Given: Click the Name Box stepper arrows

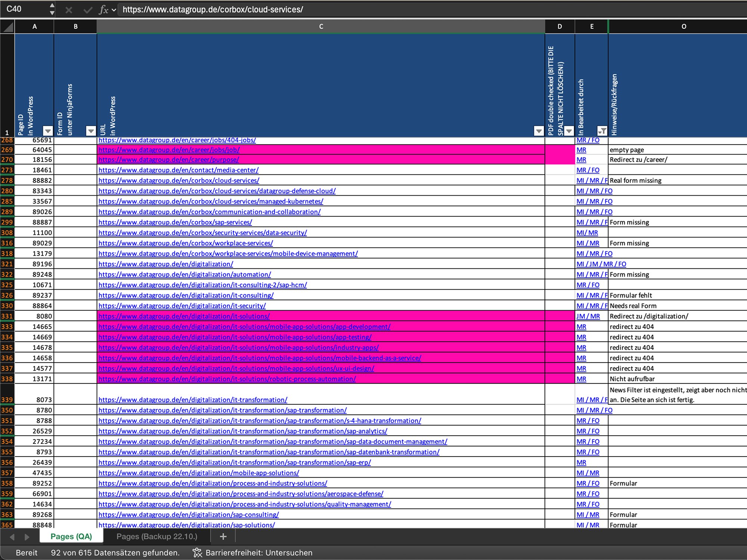Looking at the screenshot, I should [x=52, y=9].
